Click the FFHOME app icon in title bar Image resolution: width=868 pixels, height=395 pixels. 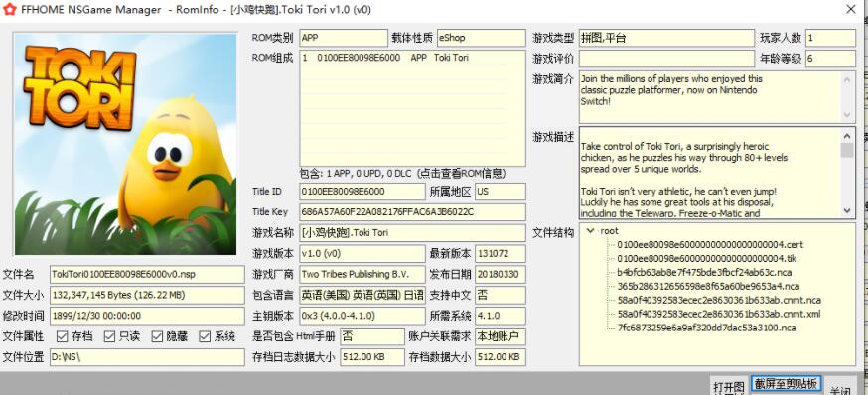coord(9,9)
